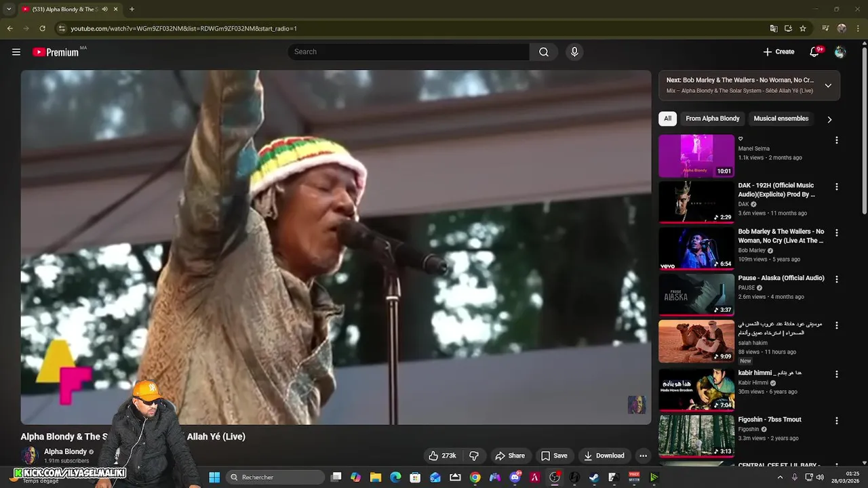Save video to a playlist
868x488 pixels.
(x=553, y=455)
